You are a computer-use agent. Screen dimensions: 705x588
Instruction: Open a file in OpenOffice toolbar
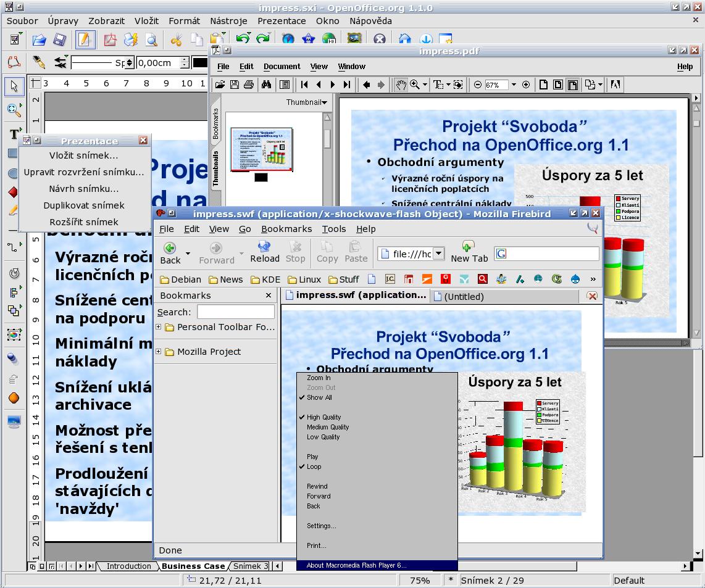pos(39,40)
